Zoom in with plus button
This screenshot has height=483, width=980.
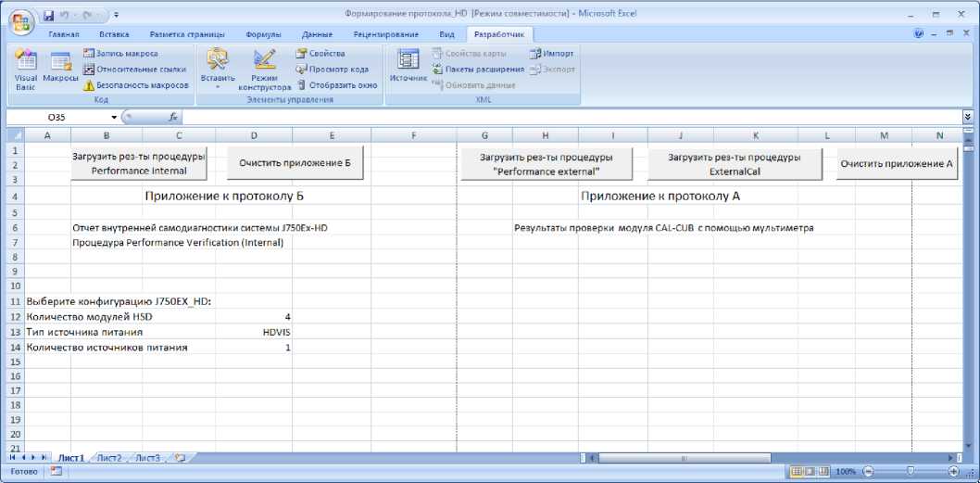tap(953, 471)
